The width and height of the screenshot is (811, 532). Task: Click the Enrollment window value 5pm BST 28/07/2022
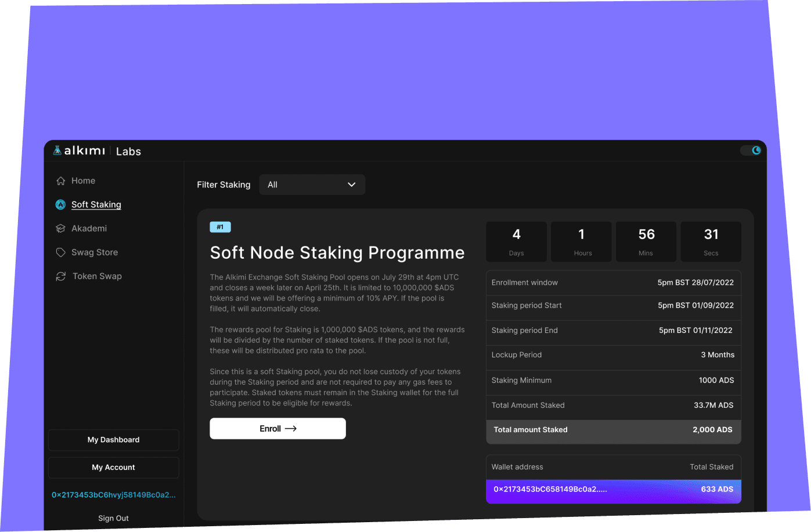click(x=695, y=283)
